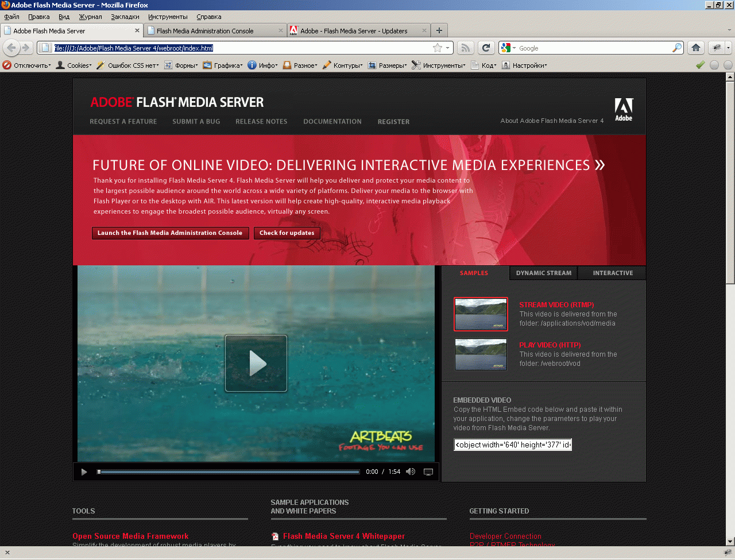Image resolution: width=735 pixels, height=560 pixels.
Task: Click the play button in the video control bar
Action: pos(84,472)
